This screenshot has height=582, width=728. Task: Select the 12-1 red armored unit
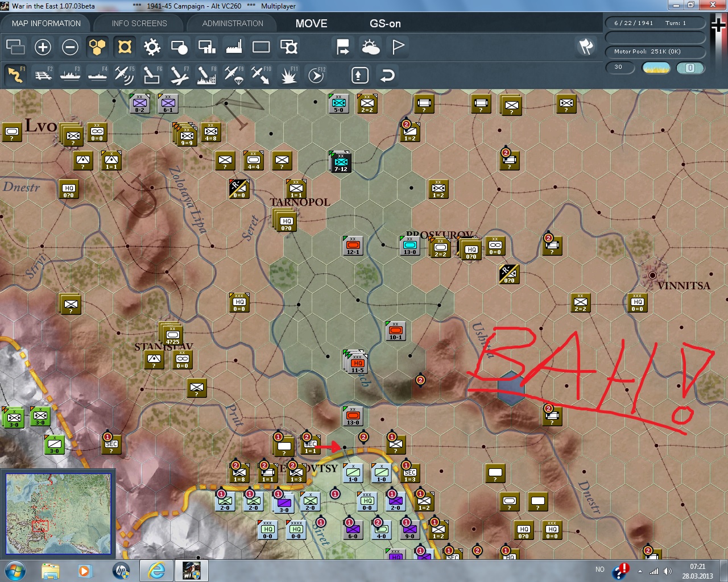[x=353, y=246]
